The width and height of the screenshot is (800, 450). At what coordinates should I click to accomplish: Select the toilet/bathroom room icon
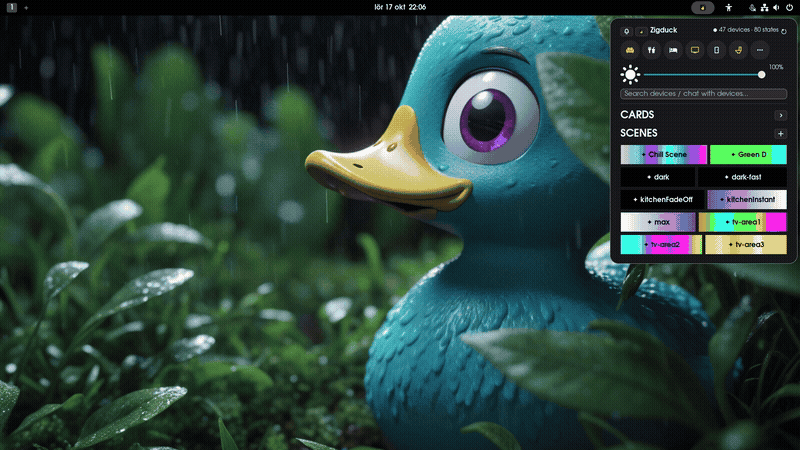[738, 50]
